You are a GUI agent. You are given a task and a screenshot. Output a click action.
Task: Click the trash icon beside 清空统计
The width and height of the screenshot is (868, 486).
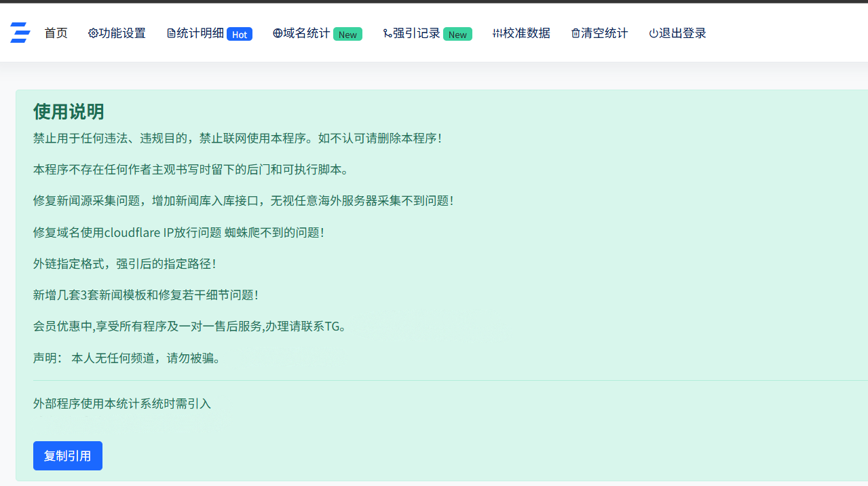point(575,33)
